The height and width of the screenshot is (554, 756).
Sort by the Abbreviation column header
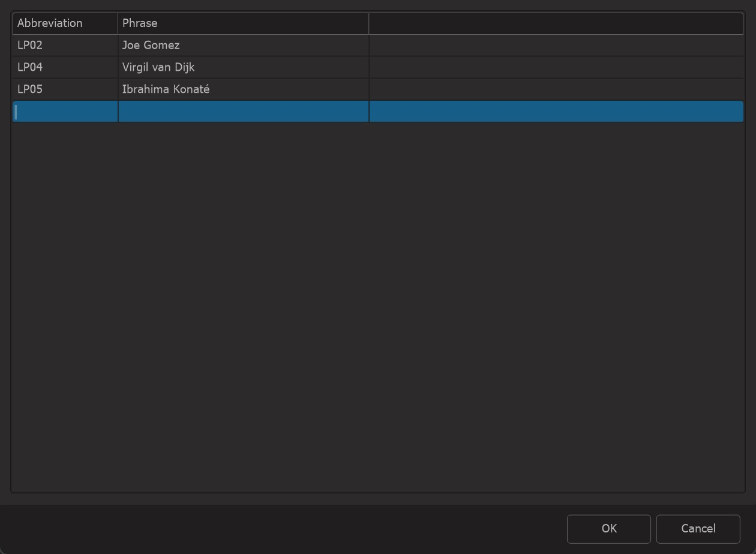(x=65, y=23)
